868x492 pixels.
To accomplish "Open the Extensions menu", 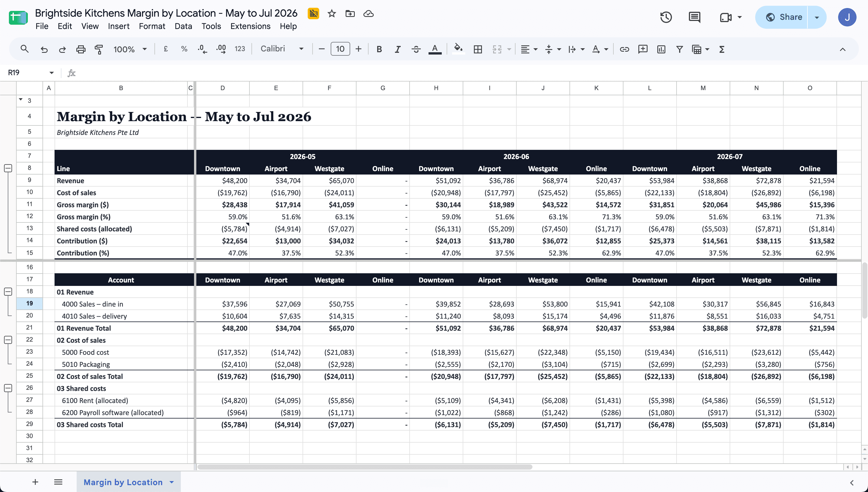I will pos(250,26).
